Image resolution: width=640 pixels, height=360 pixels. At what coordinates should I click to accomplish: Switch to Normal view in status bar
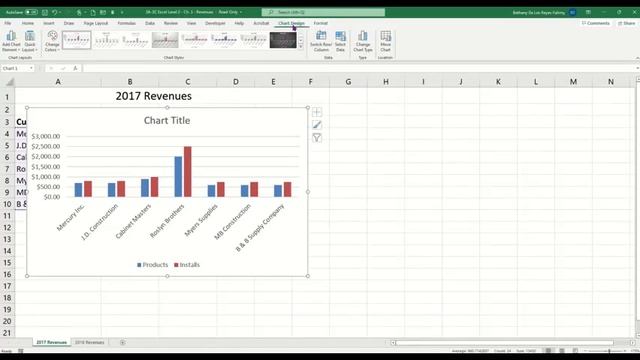[548, 351]
